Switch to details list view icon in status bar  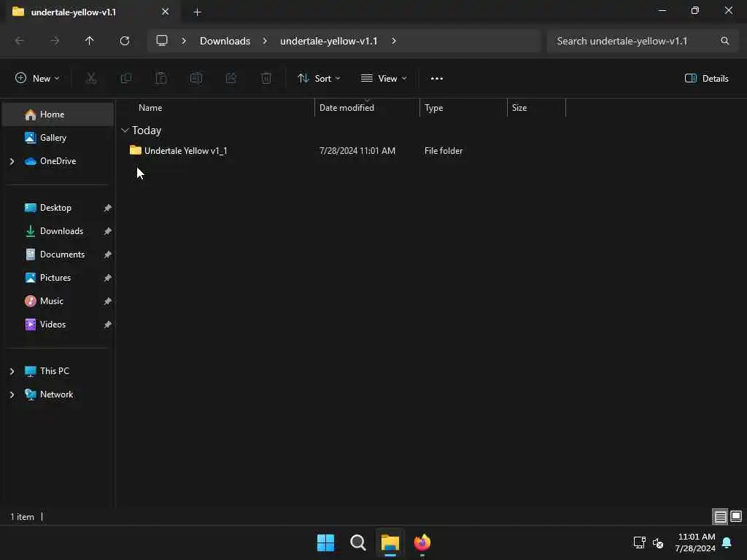pos(720,516)
